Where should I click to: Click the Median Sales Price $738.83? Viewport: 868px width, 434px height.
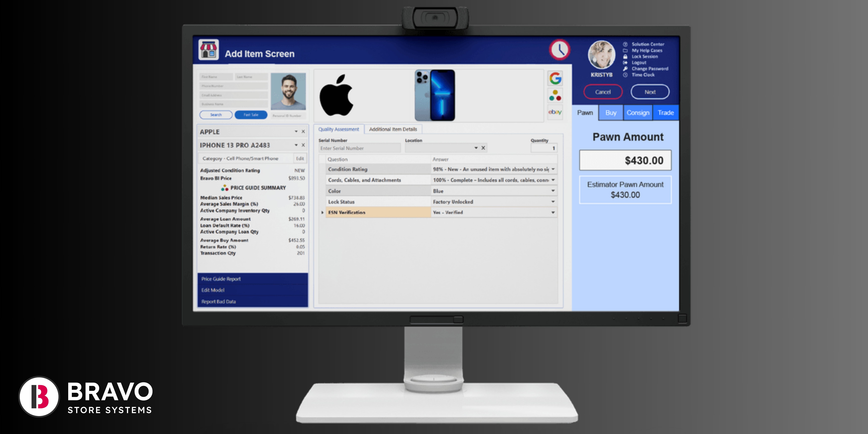pyautogui.click(x=296, y=198)
